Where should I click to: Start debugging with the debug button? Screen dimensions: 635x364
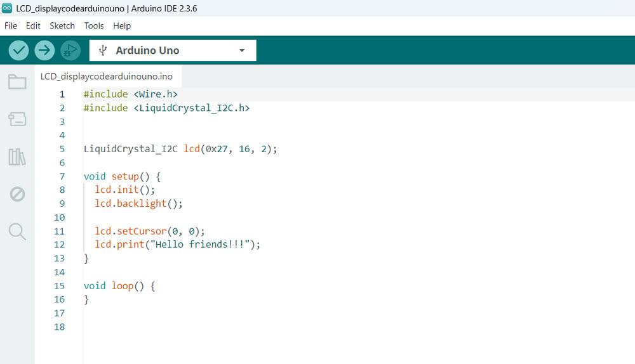coord(70,51)
